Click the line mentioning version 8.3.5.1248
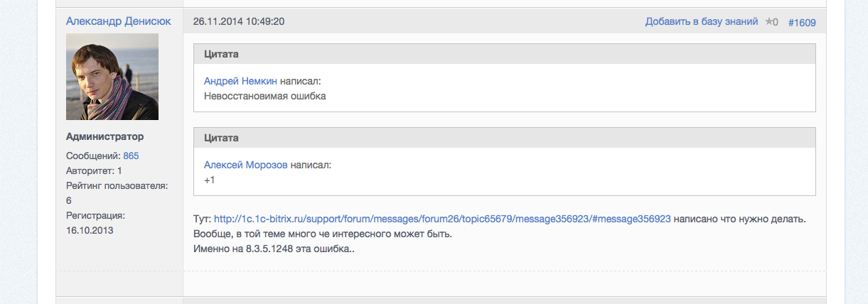The image size is (868, 304). [274, 249]
